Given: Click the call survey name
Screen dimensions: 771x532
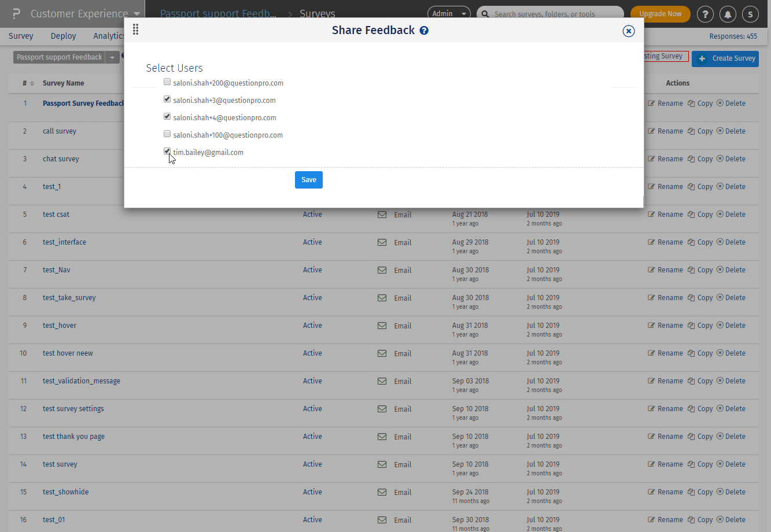Looking at the screenshot, I should click(x=60, y=131).
